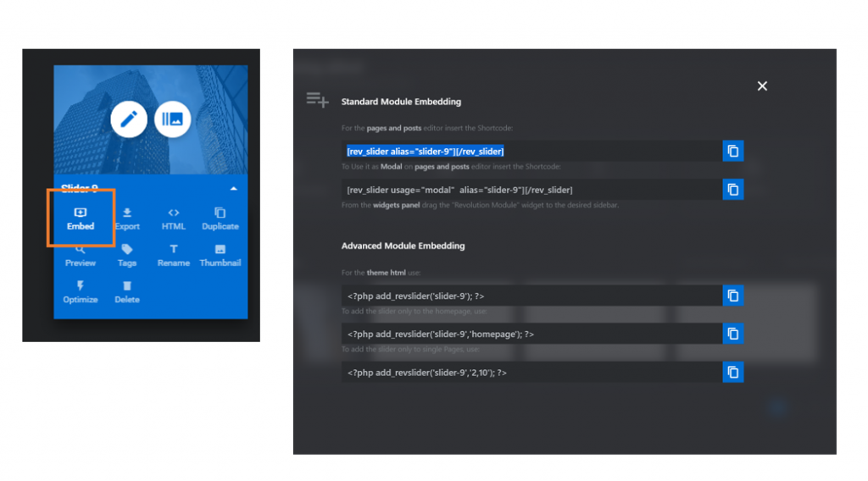Copy the homepage-only PHP snippet
868x481 pixels.
click(733, 334)
